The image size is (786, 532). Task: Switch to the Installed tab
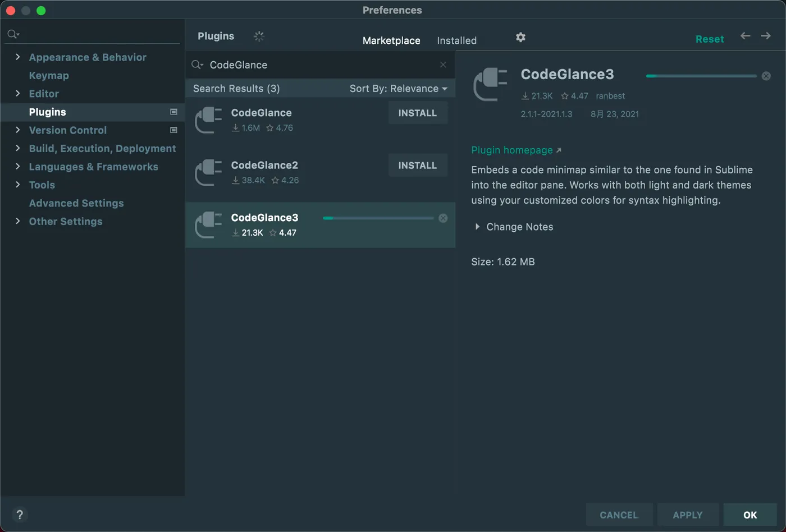pyautogui.click(x=456, y=40)
